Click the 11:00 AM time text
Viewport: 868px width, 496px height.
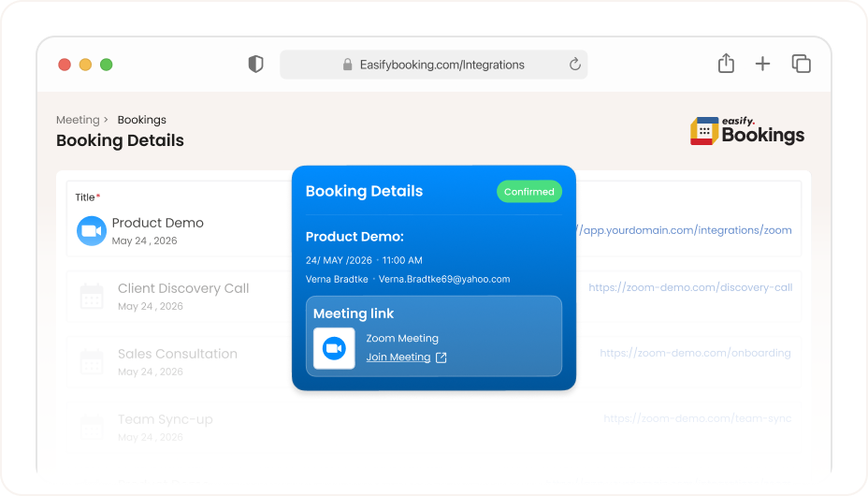(402, 260)
